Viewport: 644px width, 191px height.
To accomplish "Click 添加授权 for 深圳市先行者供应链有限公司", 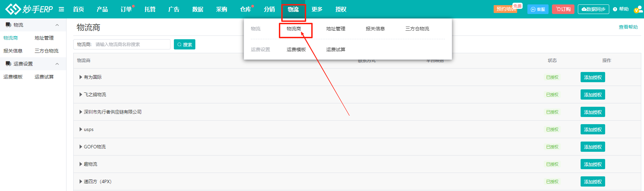I will pyautogui.click(x=593, y=112).
